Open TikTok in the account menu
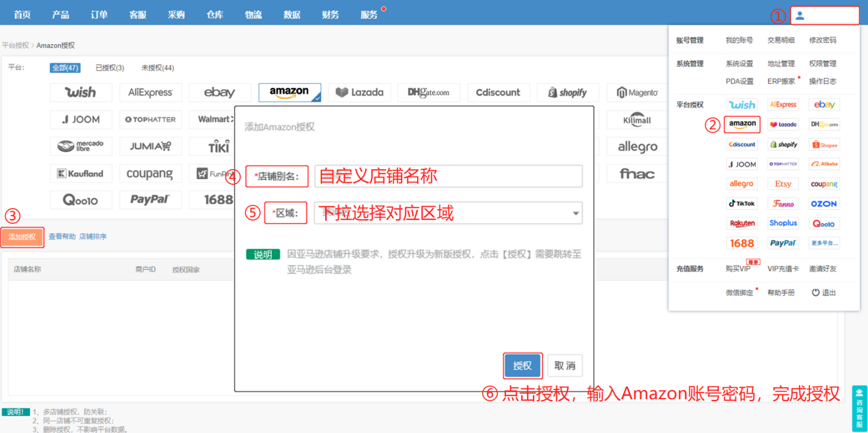Screen dimensions: 868x433 pos(742,204)
